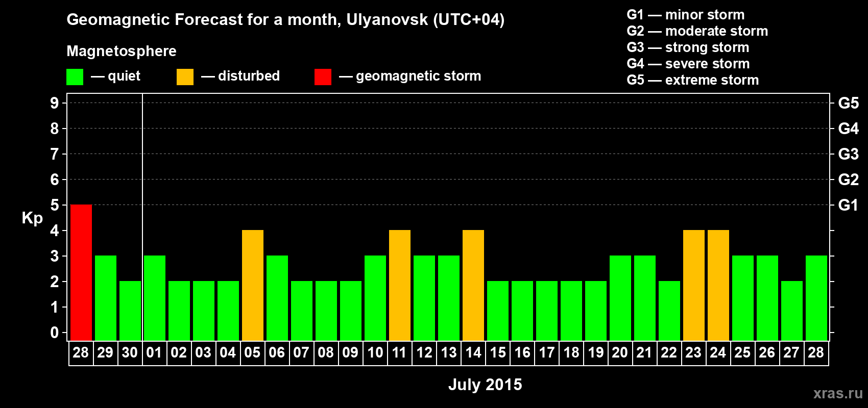This screenshot has height=408, width=868.
Task: Click the 'G4 — severe storm' legend text
Action: (x=688, y=64)
